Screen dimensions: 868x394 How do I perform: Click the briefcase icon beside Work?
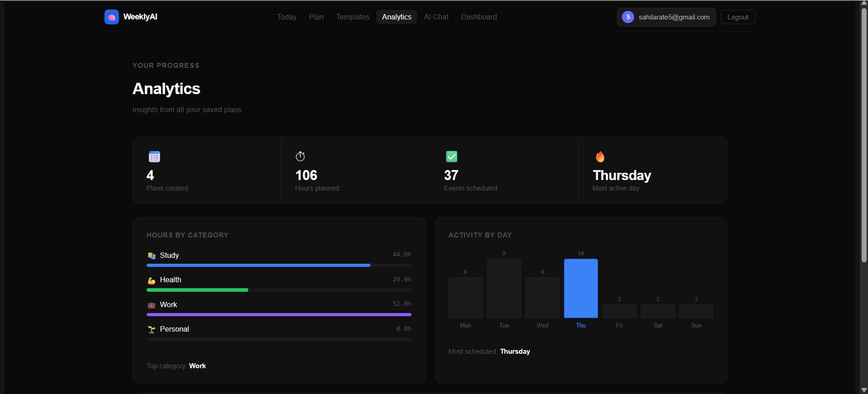coord(152,305)
